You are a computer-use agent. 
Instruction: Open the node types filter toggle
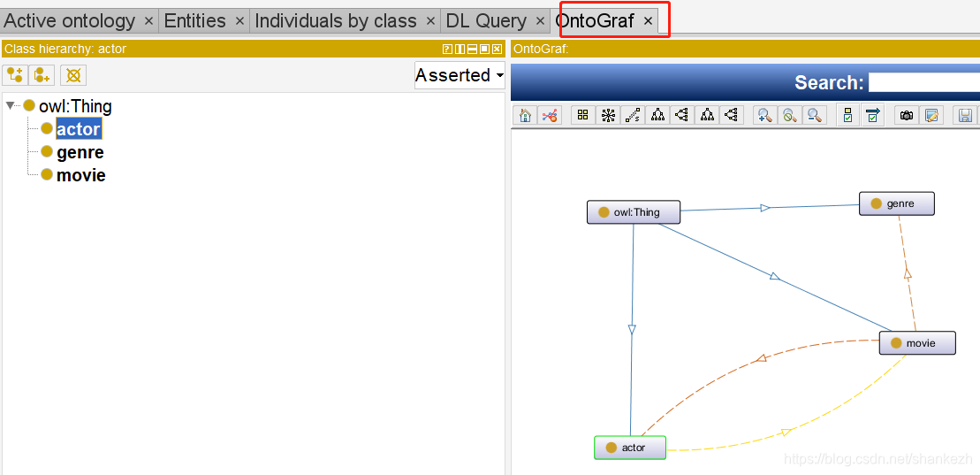848,115
